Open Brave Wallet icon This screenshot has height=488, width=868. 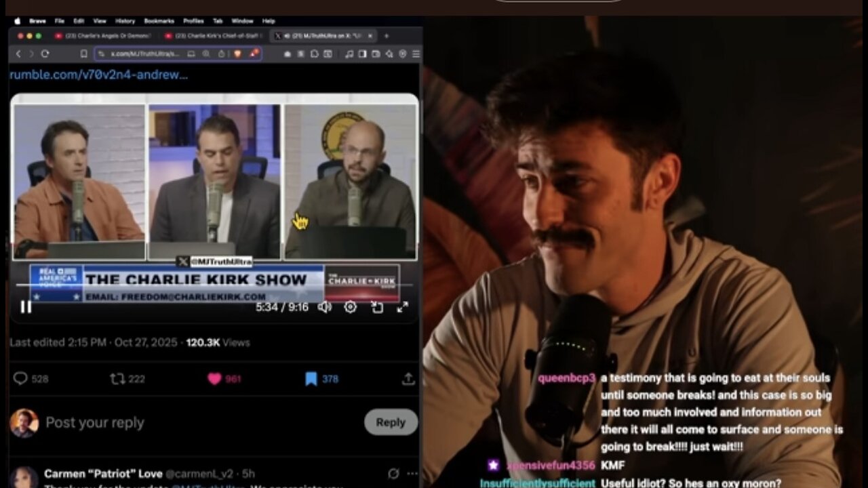point(376,54)
